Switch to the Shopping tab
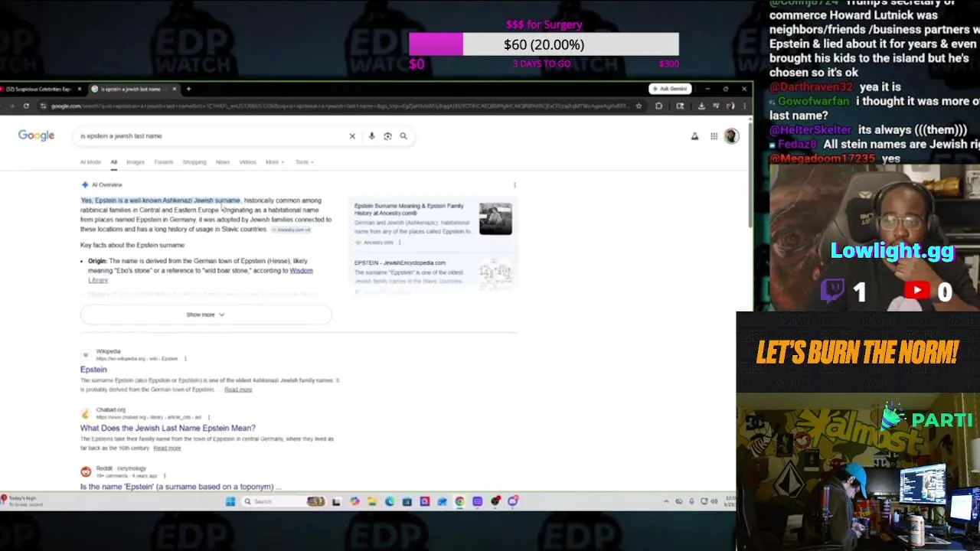 pyautogui.click(x=194, y=162)
